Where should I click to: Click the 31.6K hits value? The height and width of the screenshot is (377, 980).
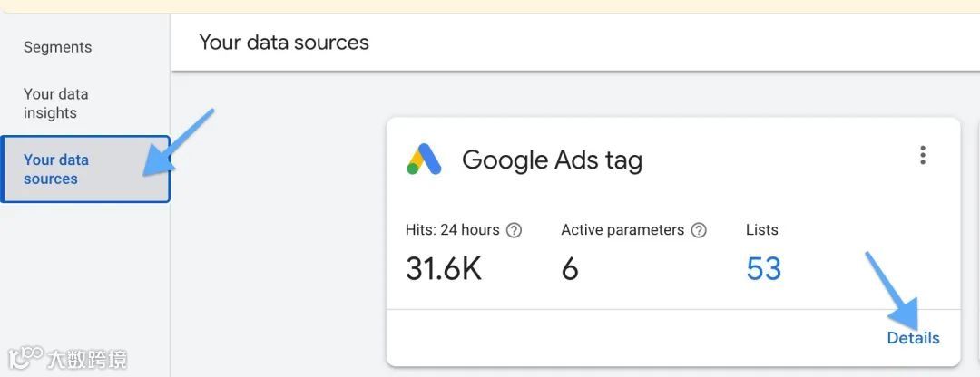(x=444, y=269)
